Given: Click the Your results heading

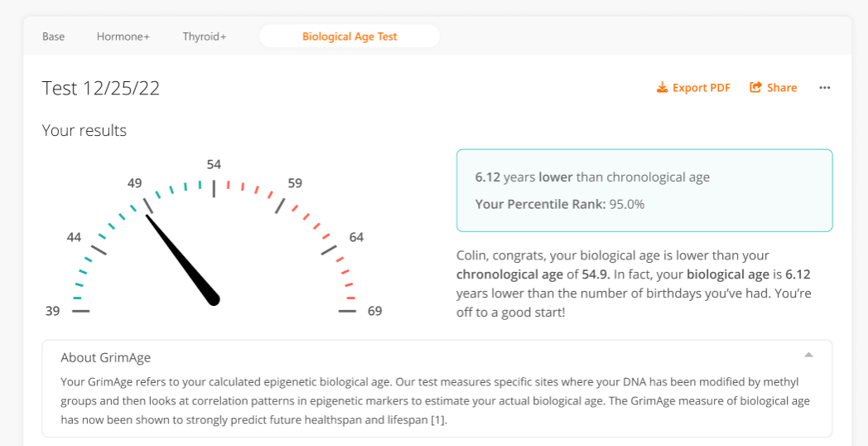Looking at the screenshot, I should click(84, 130).
